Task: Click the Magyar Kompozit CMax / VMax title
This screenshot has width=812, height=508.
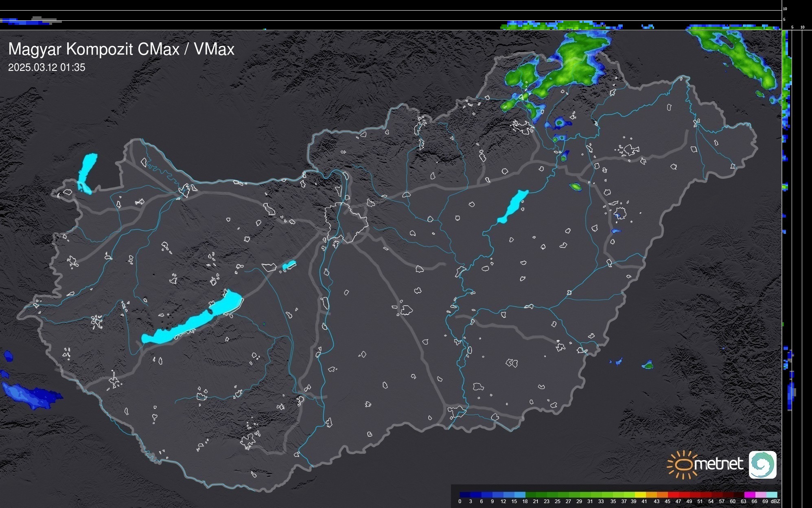Action: click(121, 49)
